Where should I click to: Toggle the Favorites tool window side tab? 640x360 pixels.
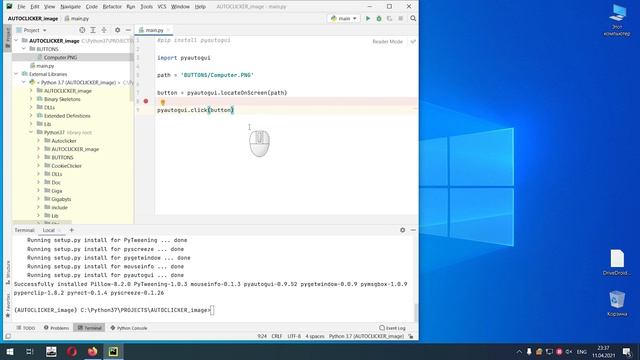(x=8, y=306)
